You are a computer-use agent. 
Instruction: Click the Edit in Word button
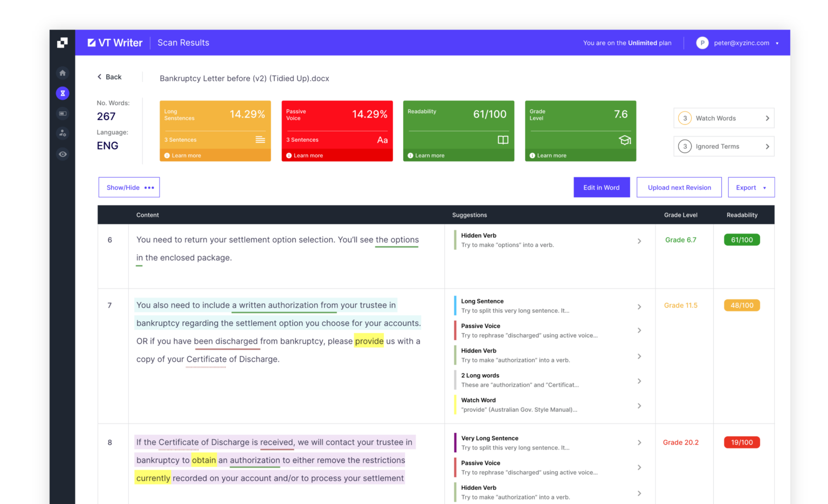(601, 188)
